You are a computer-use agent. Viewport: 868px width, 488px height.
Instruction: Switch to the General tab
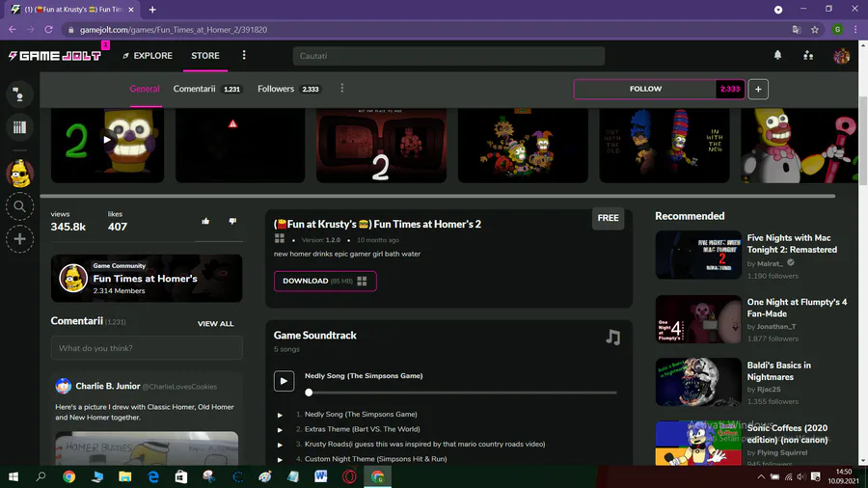[x=145, y=89]
